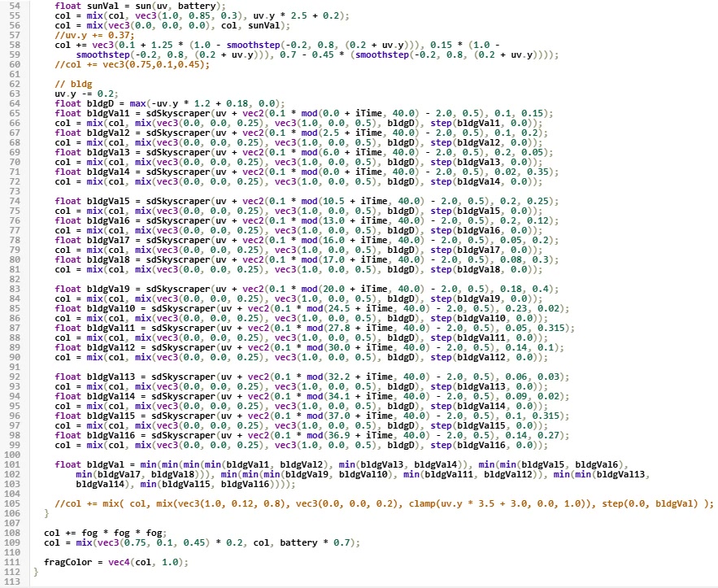The width and height of the screenshot is (718, 588).
Task: Click 'sunVal' argument on line 56
Action: point(263,26)
